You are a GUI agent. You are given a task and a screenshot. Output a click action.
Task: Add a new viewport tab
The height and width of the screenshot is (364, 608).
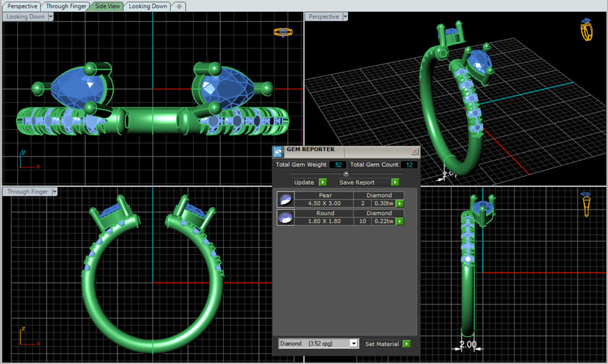[x=179, y=6]
